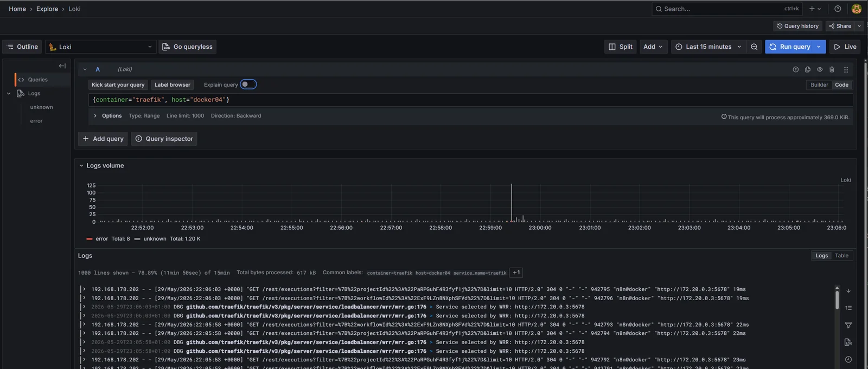Click the Query history button
The image size is (868, 369).
click(797, 26)
